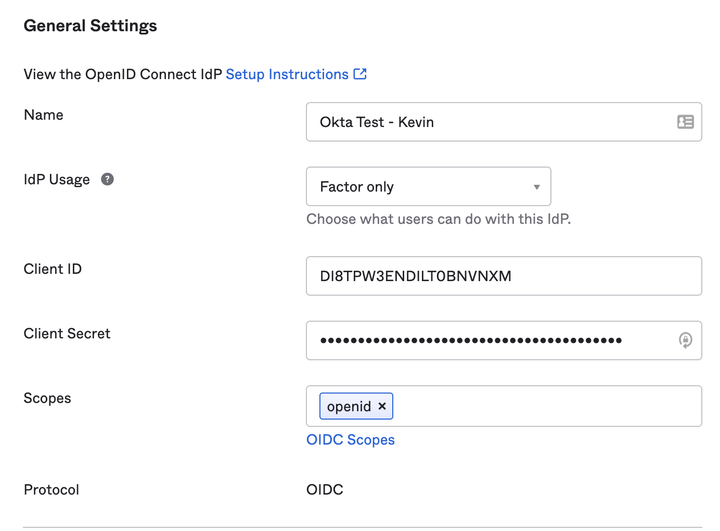The height and width of the screenshot is (531, 720).
Task: Click the "General Settings" heading
Action: click(90, 26)
